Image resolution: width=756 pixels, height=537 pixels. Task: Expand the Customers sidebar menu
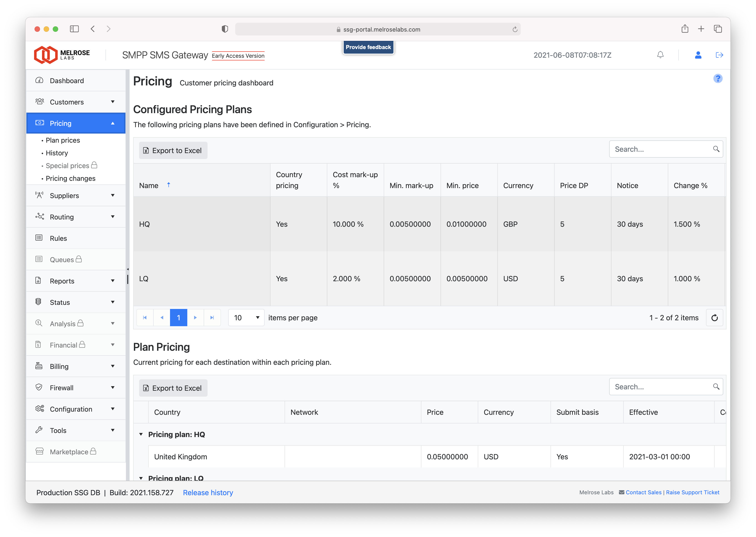(x=76, y=102)
